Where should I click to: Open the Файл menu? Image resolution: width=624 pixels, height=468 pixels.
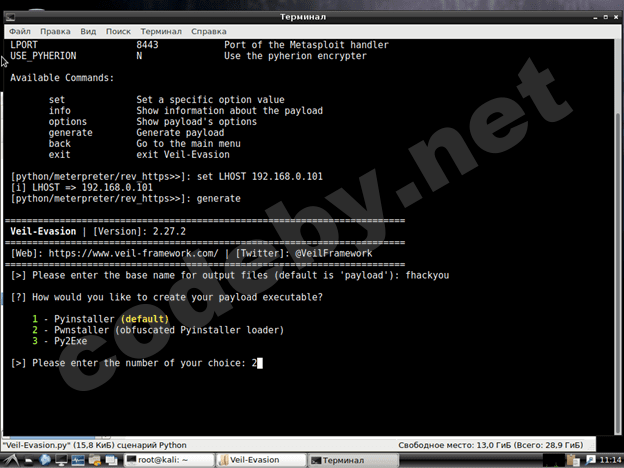coord(20,31)
